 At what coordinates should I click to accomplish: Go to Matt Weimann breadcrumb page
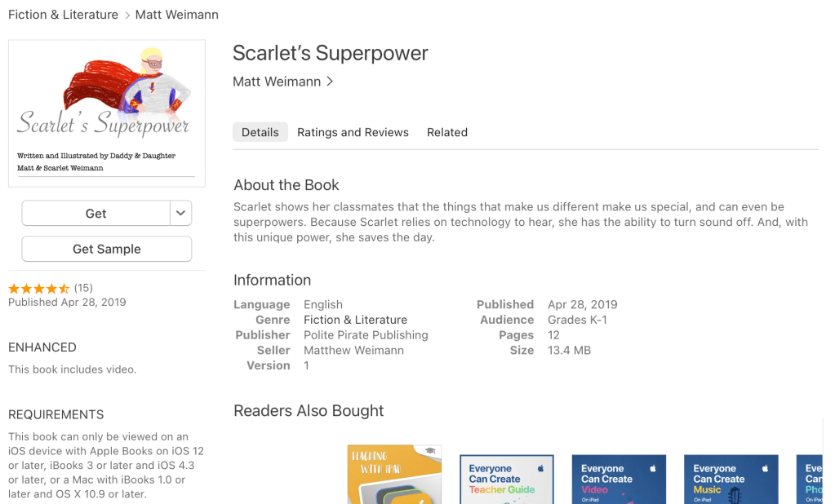(x=176, y=15)
